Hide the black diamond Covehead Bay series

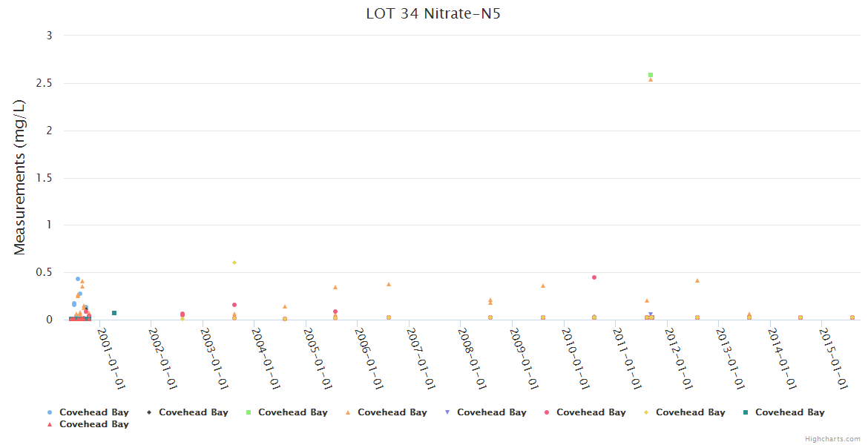(193, 412)
